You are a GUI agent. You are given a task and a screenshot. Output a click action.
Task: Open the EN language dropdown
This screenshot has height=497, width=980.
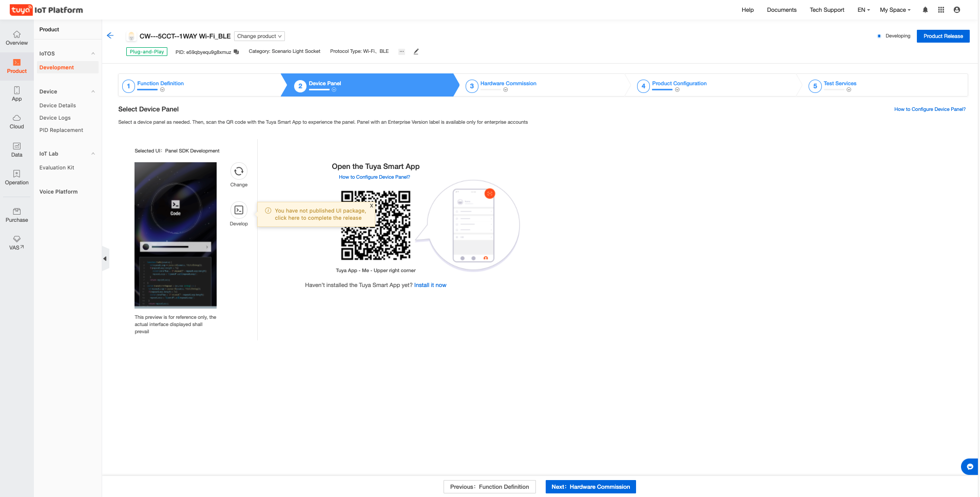(x=863, y=10)
